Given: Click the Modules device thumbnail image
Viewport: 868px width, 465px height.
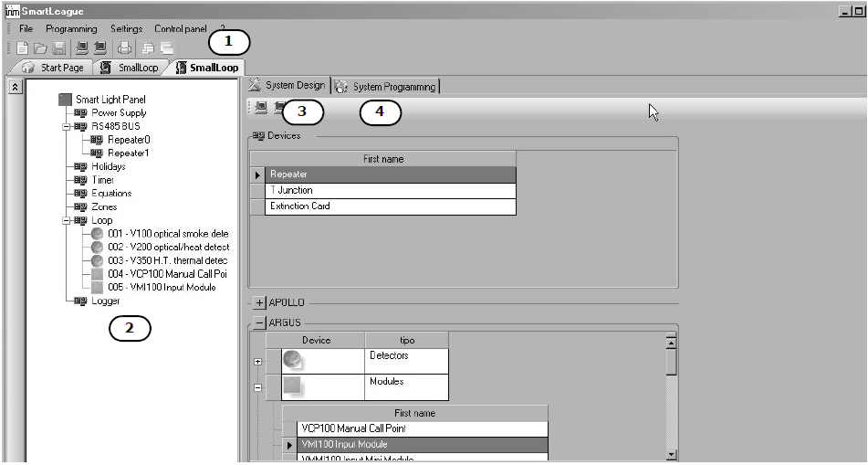Looking at the screenshot, I should click(x=292, y=386).
